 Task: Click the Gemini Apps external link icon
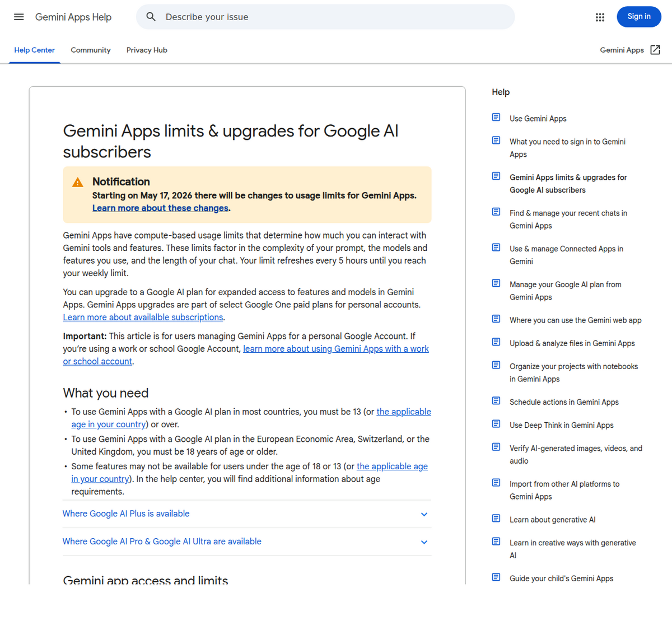coord(655,50)
